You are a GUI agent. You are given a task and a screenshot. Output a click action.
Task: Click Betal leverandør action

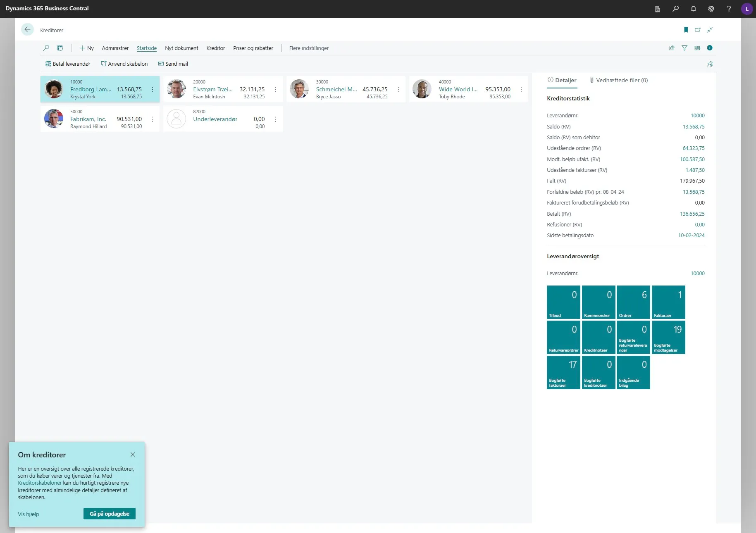point(68,64)
